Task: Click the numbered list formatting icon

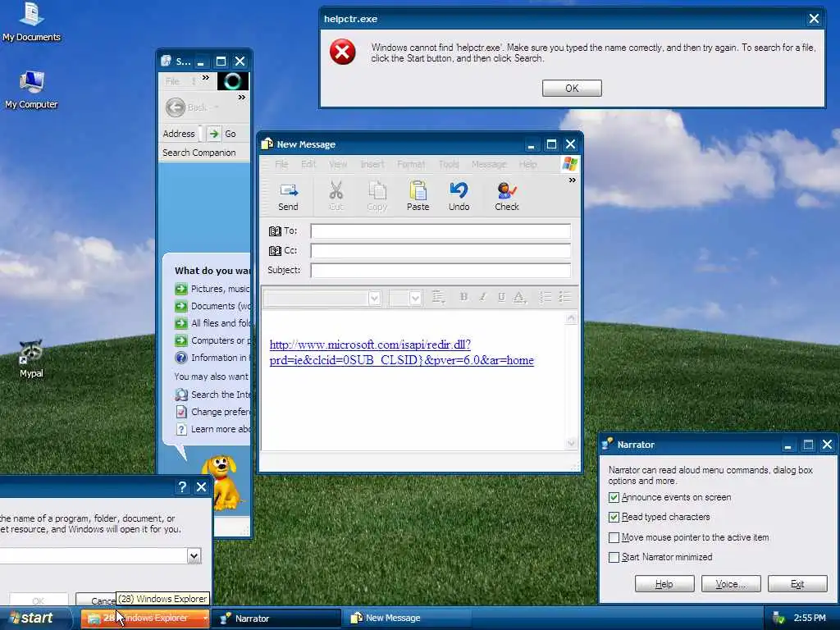Action: click(x=546, y=297)
